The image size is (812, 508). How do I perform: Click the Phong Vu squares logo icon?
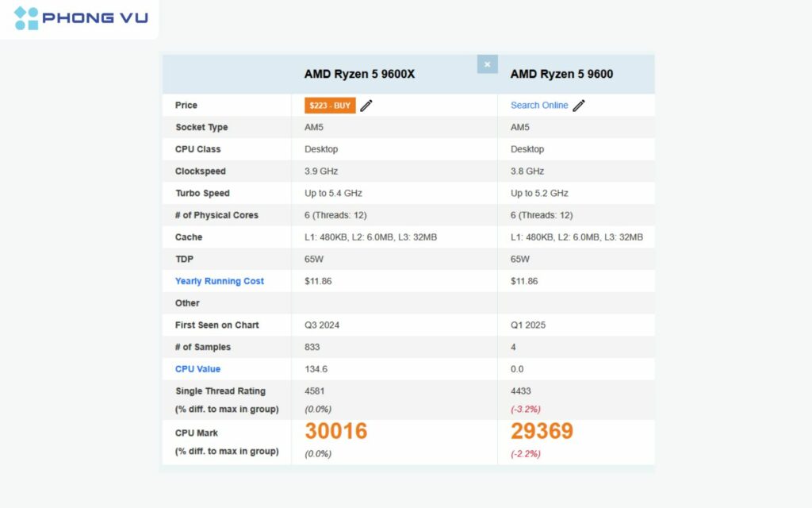click(x=26, y=19)
